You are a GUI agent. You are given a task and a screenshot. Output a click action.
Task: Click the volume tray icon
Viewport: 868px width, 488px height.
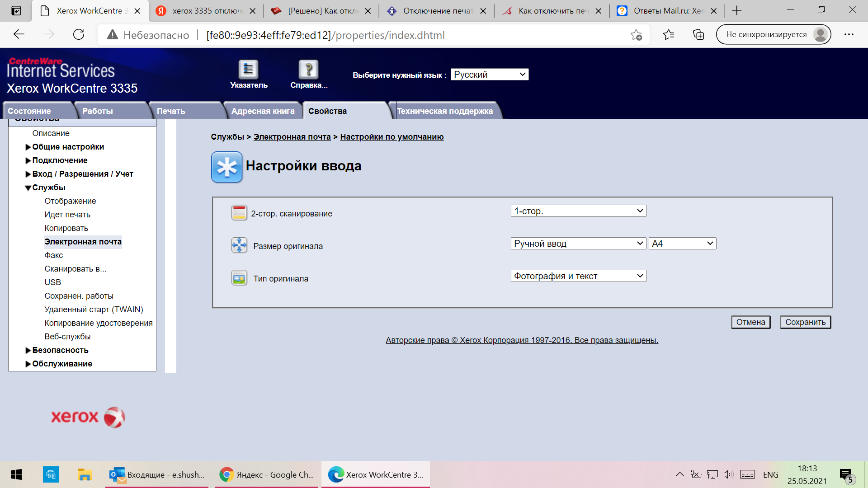[x=728, y=474]
